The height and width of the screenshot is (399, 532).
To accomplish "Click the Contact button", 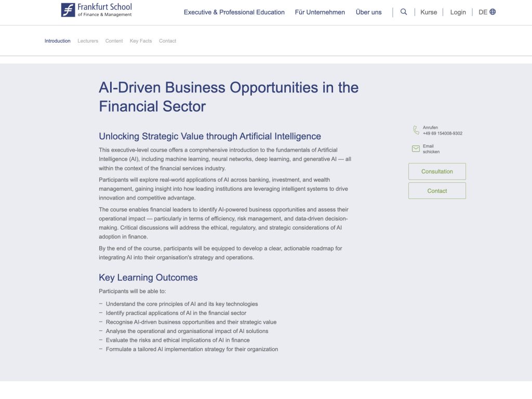I will (x=437, y=191).
